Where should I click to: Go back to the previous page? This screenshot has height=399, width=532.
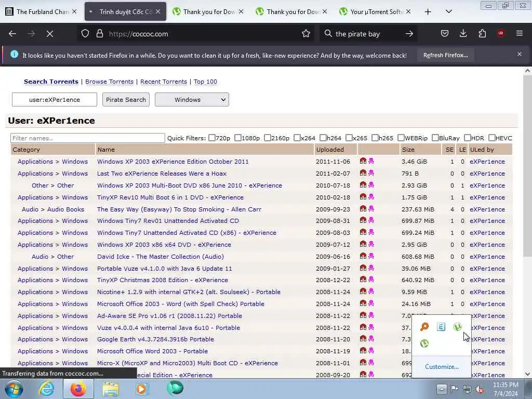12,34
